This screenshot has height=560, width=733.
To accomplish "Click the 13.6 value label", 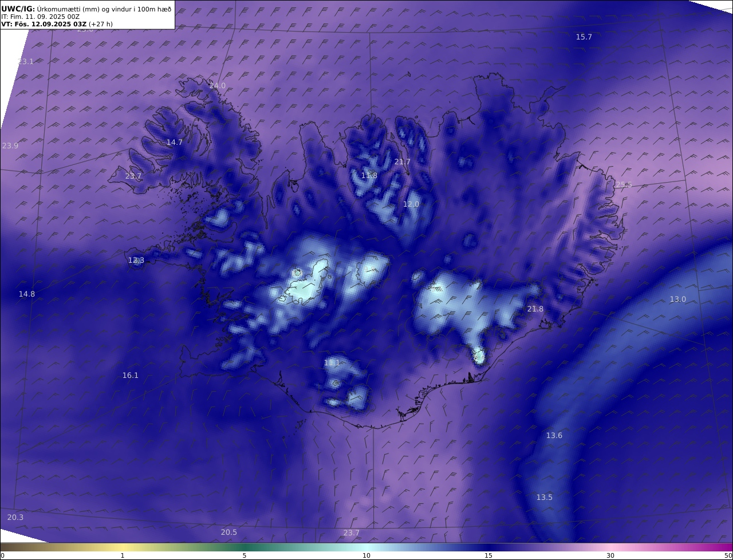I will [x=554, y=436].
